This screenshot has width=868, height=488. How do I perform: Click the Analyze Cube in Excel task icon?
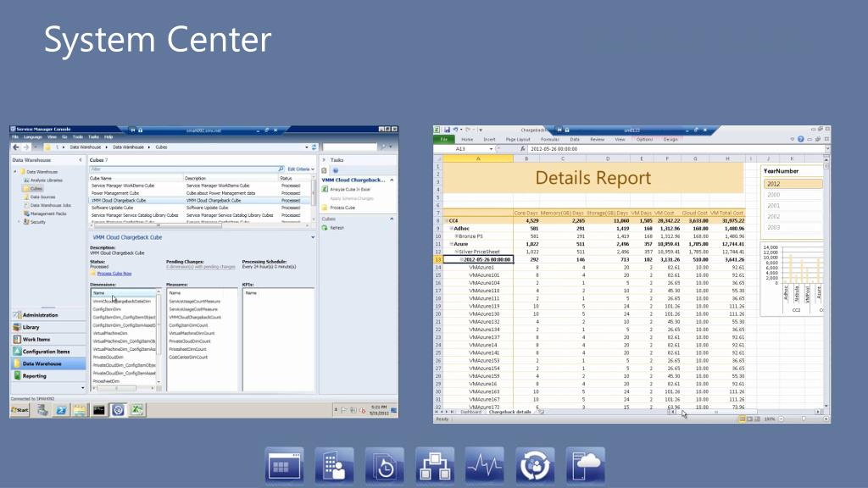point(325,189)
